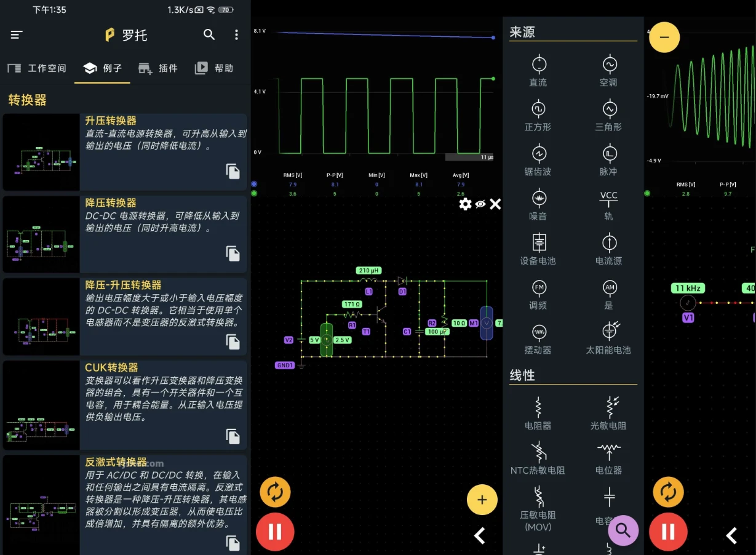The height and width of the screenshot is (555, 756).
Task: Toggle the green trace dot in right scope
Action: [x=647, y=193]
